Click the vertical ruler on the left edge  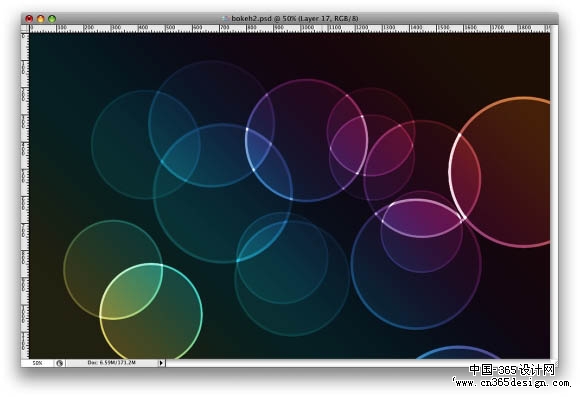point(25,195)
